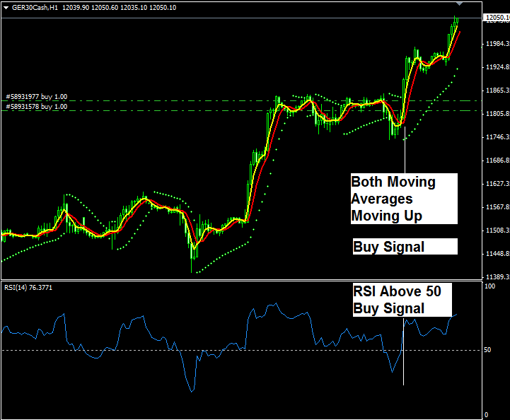Viewport: 510px width, 420px height.
Task: Click price axis value 11686.8
Action: (x=498, y=161)
